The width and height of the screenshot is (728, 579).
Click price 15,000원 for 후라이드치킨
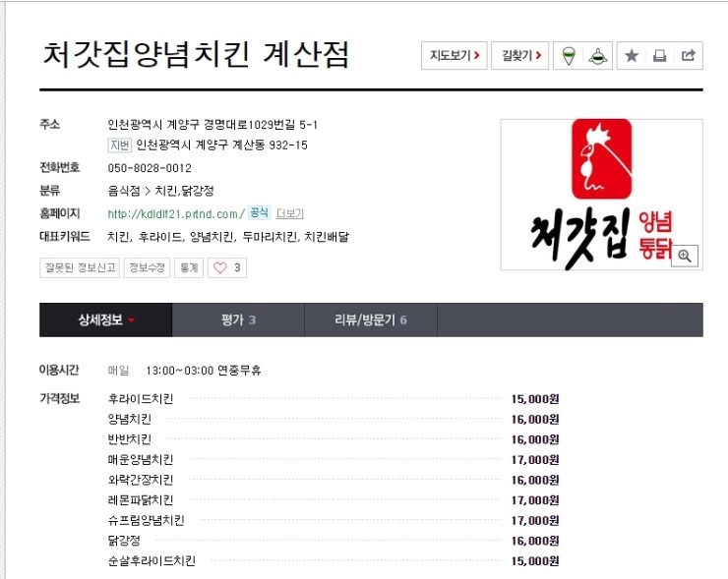click(535, 399)
